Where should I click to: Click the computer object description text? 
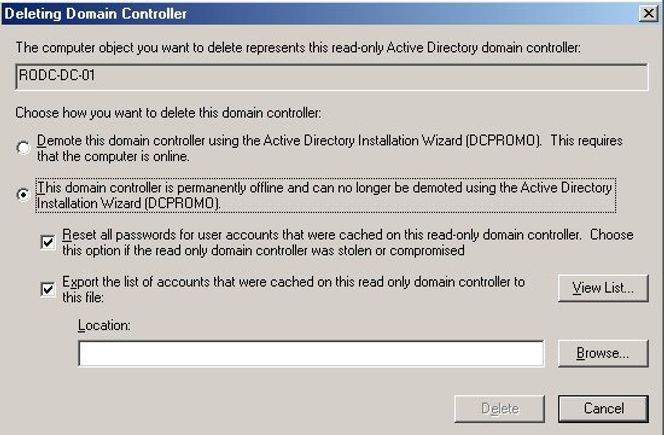[x=298, y=47]
